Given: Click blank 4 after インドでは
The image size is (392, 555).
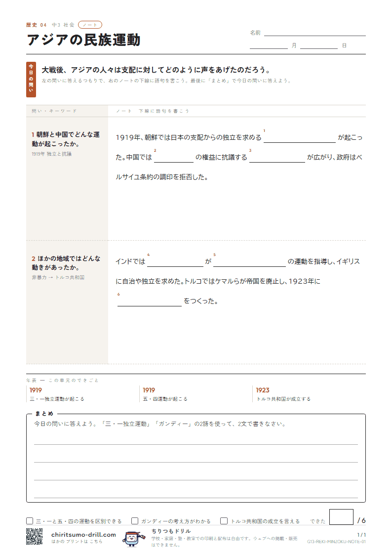Looking at the screenshot, I should pos(175,261).
